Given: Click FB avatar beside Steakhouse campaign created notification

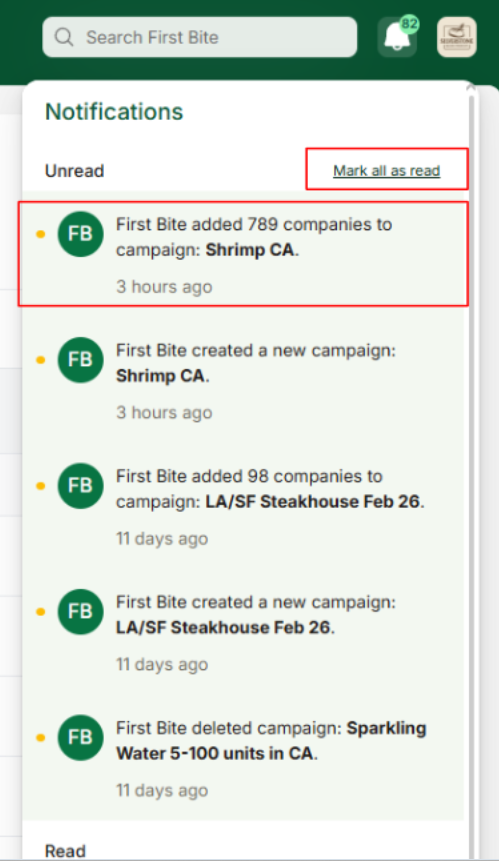Looking at the screenshot, I should pos(80,611).
